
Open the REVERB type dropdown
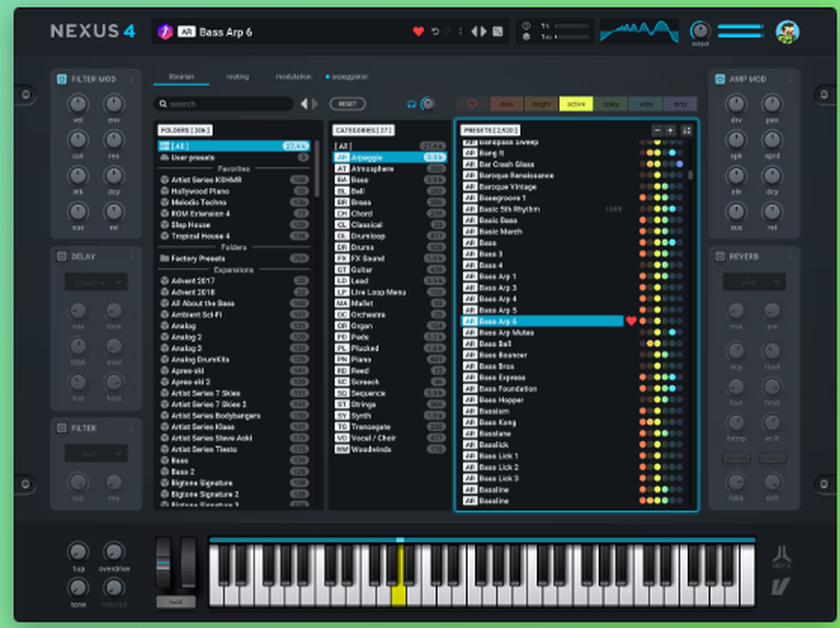753,281
